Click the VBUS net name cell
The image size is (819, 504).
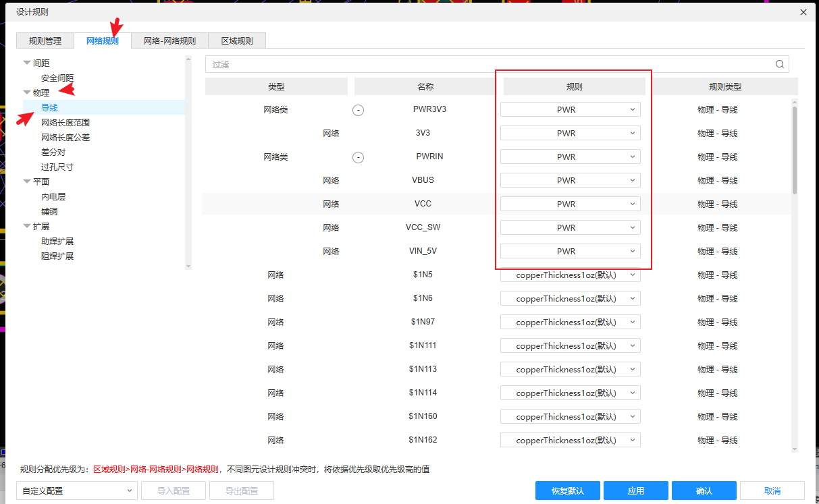point(423,180)
